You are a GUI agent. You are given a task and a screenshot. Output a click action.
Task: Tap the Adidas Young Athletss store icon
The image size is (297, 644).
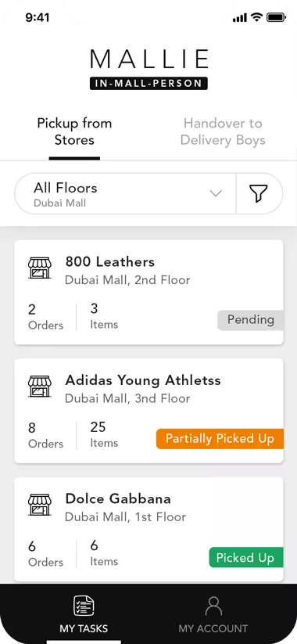point(40,387)
